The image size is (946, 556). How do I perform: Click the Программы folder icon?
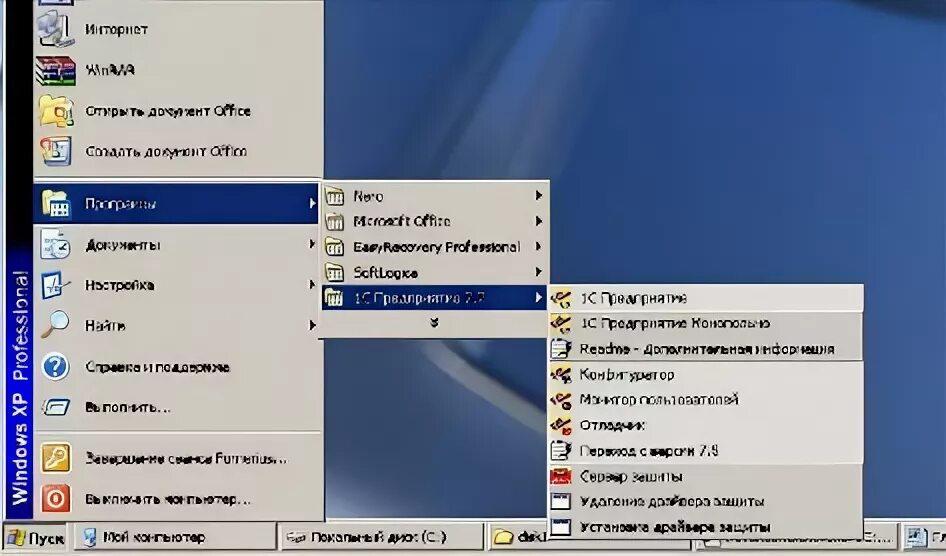56,203
